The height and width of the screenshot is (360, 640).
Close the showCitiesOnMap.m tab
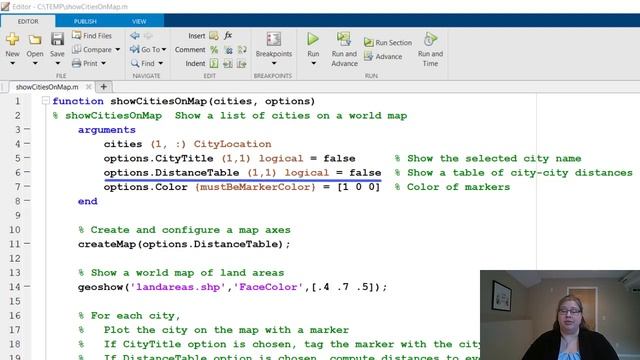pyautogui.click(x=89, y=87)
